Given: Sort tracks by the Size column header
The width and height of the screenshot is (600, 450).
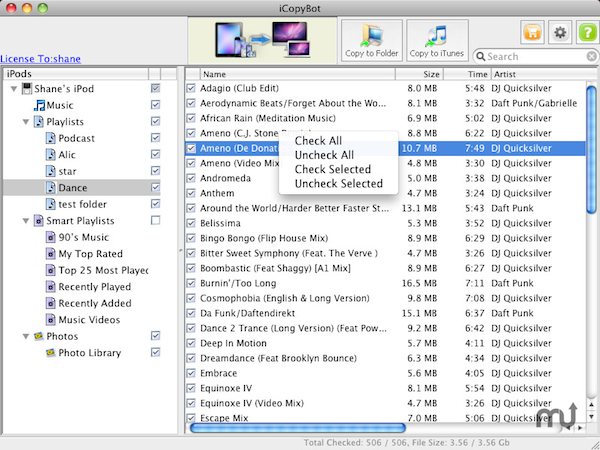Looking at the screenshot, I should click(419, 74).
